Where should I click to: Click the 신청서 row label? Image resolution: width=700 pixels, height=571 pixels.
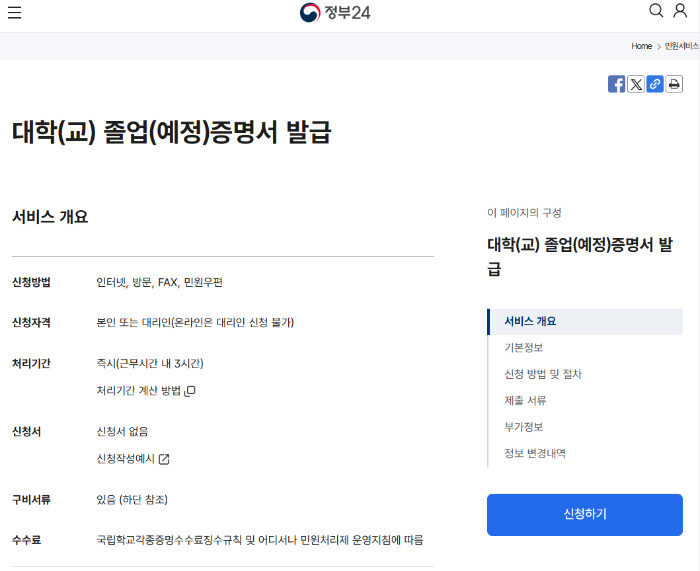point(26,432)
